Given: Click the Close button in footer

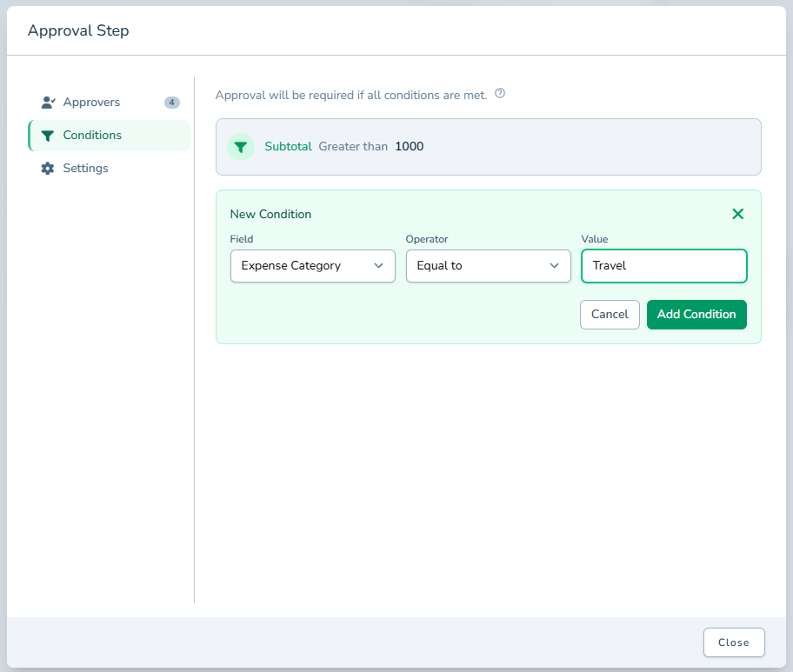Looking at the screenshot, I should [x=734, y=642].
